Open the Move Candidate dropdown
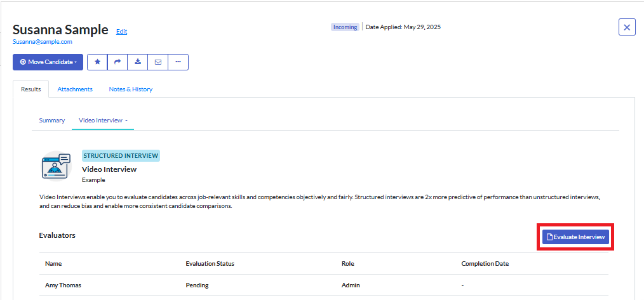 click(48, 62)
